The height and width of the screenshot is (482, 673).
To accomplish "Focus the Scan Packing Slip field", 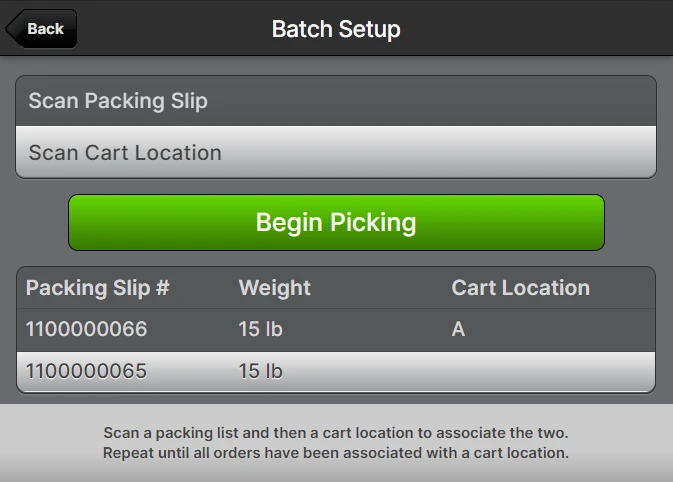I will (x=336, y=101).
